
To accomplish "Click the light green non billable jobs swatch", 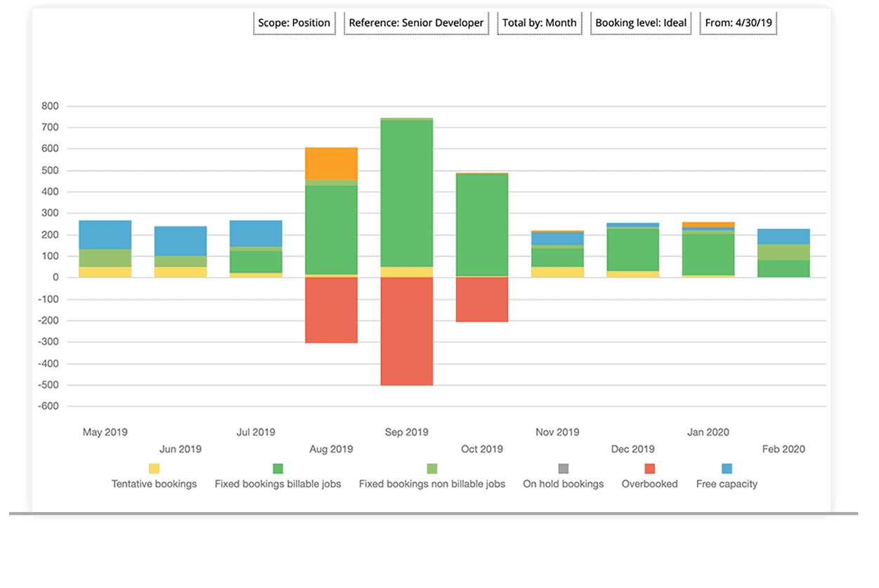I will click(433, 468).
